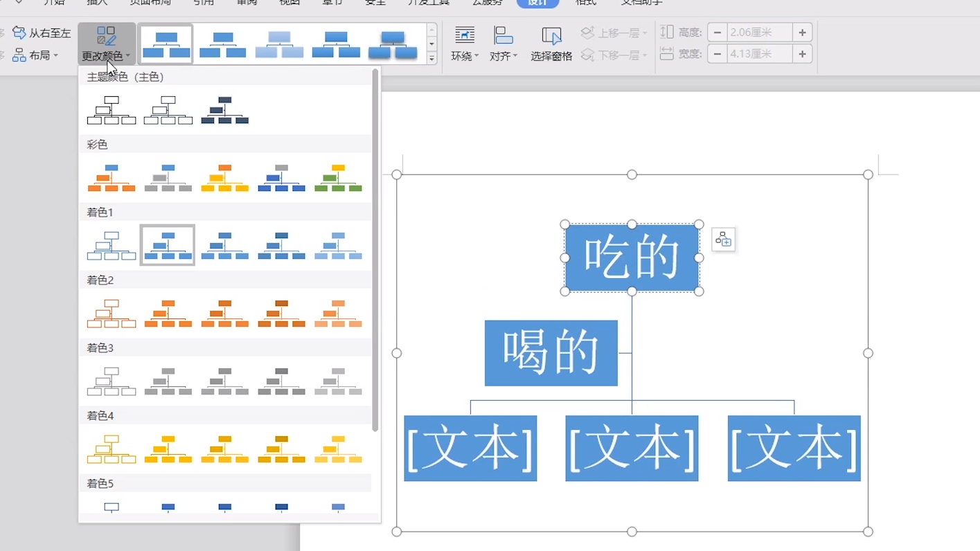980x551 pixels.
Task: Choose the third gray scheme under 着色3
Action: (x=225, y=381)
